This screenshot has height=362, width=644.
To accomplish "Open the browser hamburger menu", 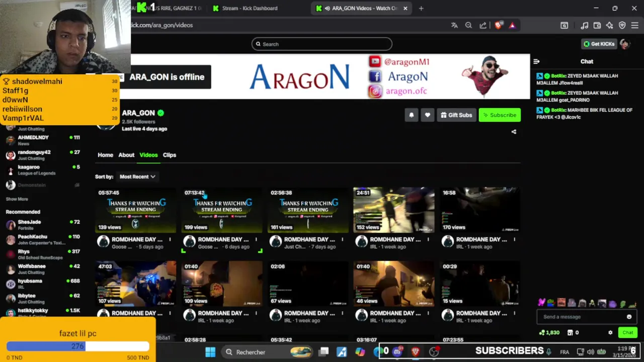I will tap(635, 25).
